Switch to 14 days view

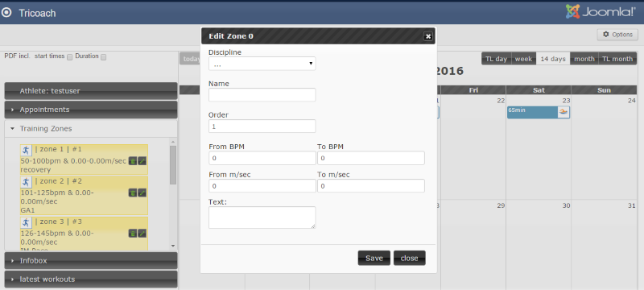tap(553, 59)
